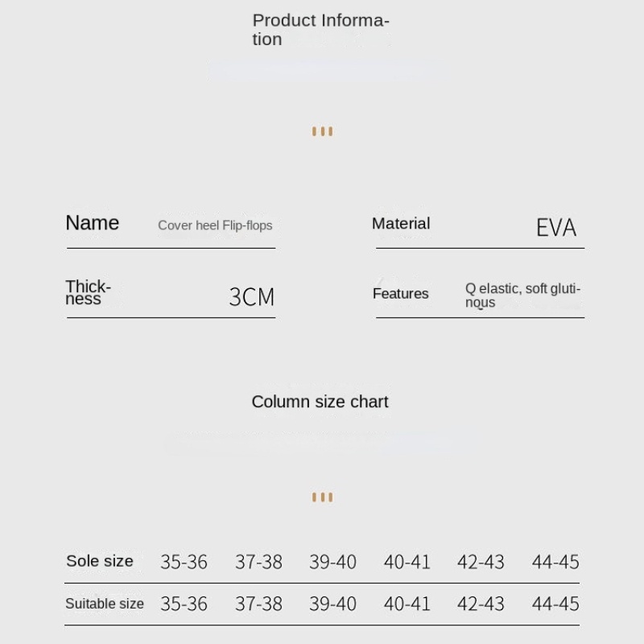This screenshot has height=644, width=644.
Task: Click the Cover heel Flip-flops text
Action: coord(215,225)
